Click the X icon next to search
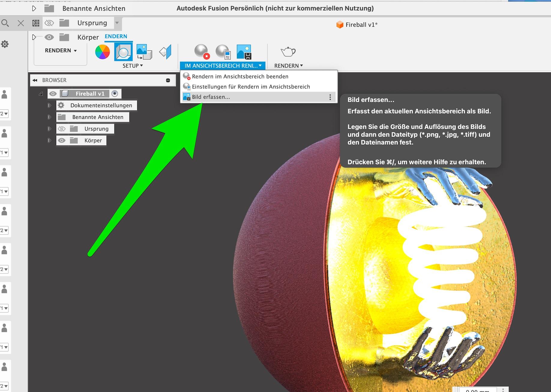The image size is (551, 392). coord(21,23)
